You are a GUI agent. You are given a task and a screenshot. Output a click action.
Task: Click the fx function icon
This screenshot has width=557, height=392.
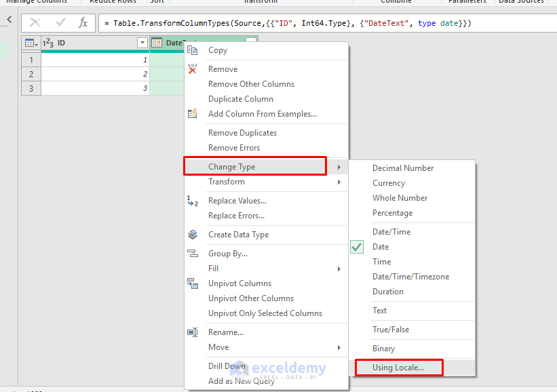[83, 23]
